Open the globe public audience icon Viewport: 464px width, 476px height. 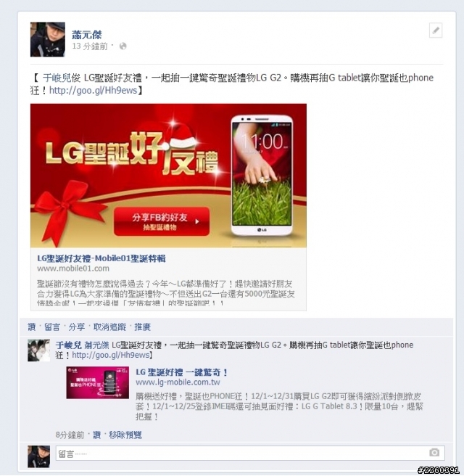123,46
